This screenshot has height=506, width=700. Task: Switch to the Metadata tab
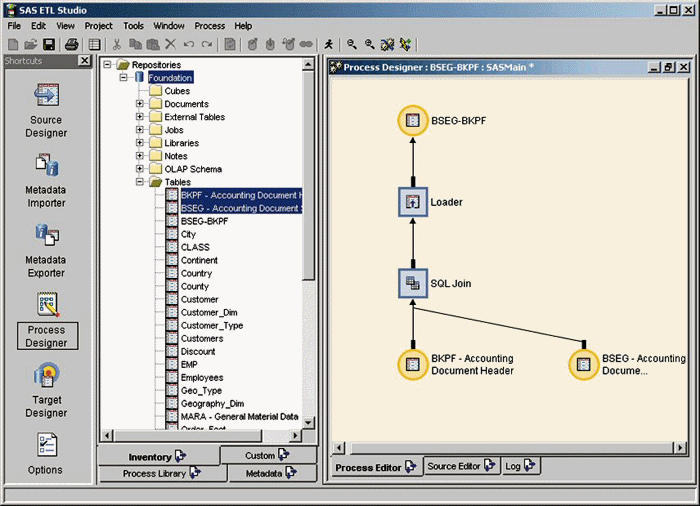tap(272, 473)
